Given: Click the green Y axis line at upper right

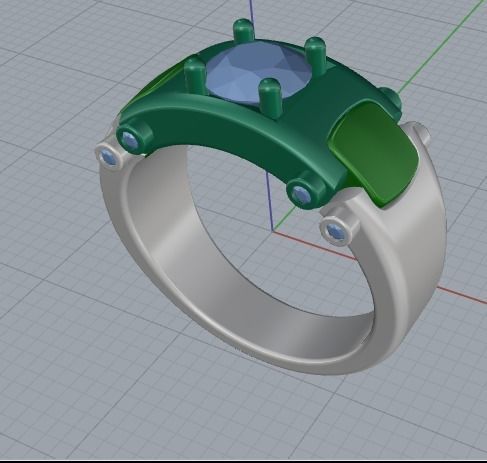Looking at the screenshot, I should 440,47.
